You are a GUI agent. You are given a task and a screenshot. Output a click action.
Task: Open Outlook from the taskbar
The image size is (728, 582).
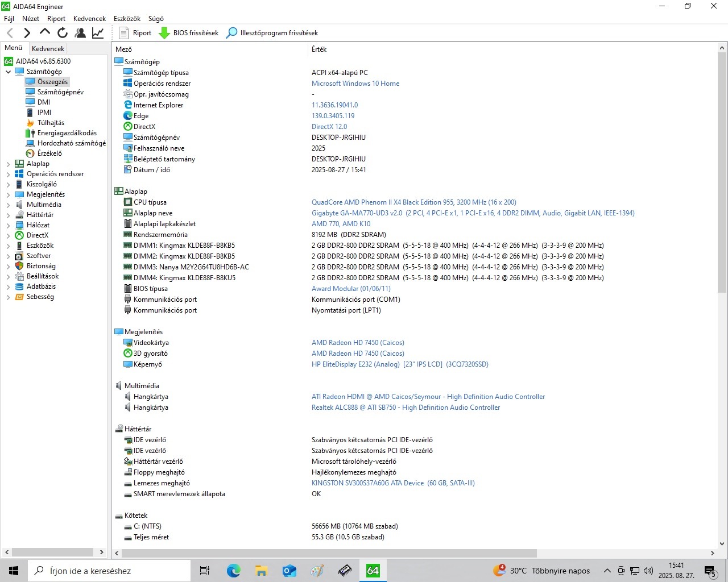tap(289, 571)
